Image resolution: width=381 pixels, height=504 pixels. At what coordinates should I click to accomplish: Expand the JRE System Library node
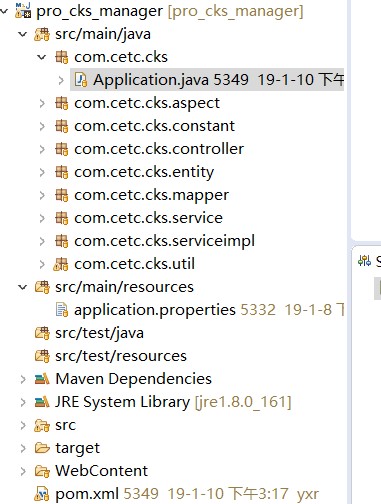[23, 402]
